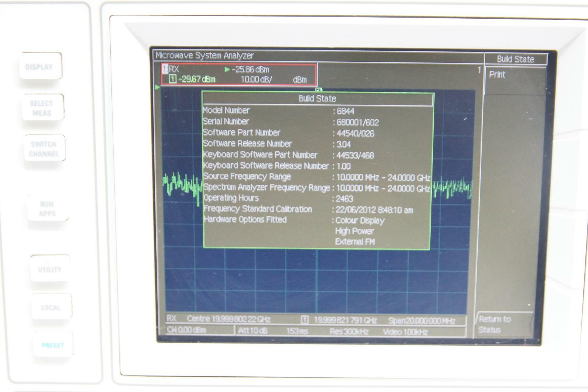Click the Spectrum Analyzer Frequency Range value
The width and height of the screenshot is (588, 392).
[x=383, y=188]
